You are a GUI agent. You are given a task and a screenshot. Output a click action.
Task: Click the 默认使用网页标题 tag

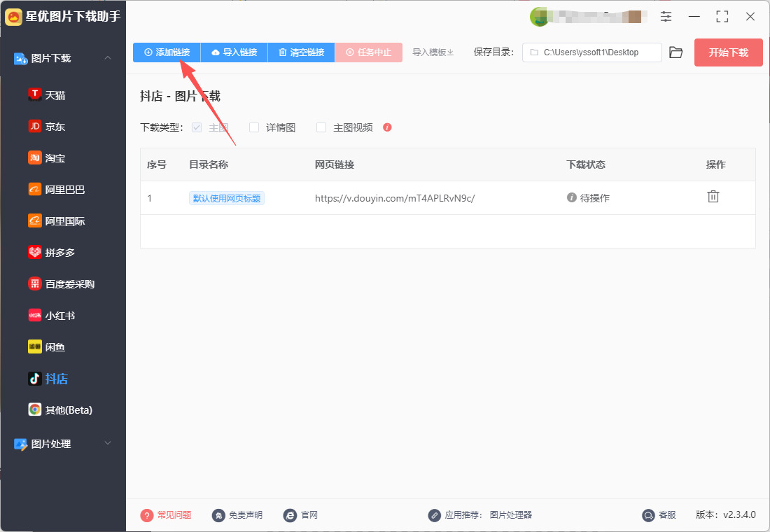[227, 198]
